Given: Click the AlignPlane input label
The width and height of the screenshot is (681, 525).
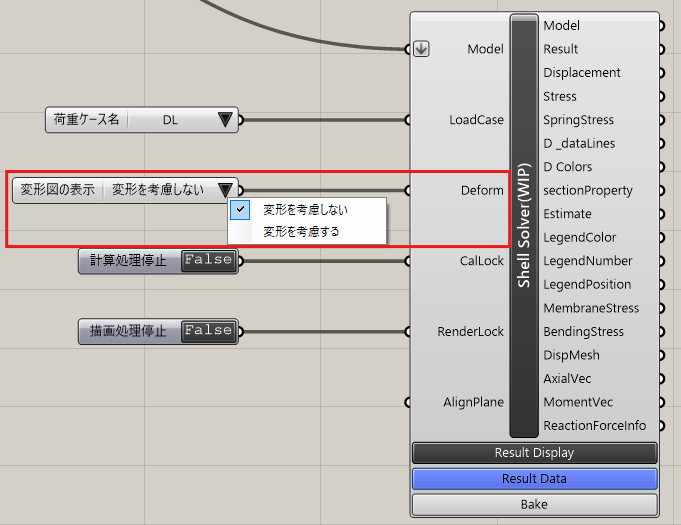Looking at the screenshot, I should tap(473, 402).
